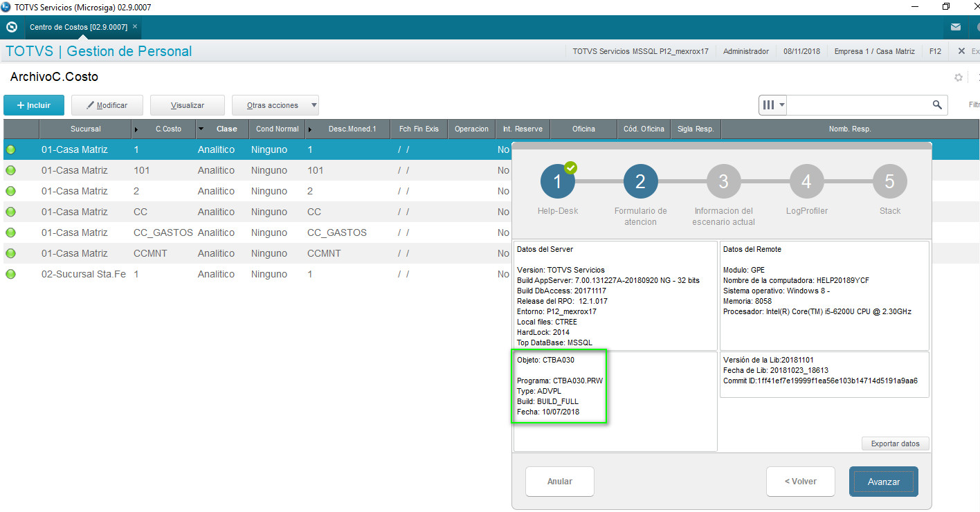
Task: Click the Volver button
Action: pos(801,482)
